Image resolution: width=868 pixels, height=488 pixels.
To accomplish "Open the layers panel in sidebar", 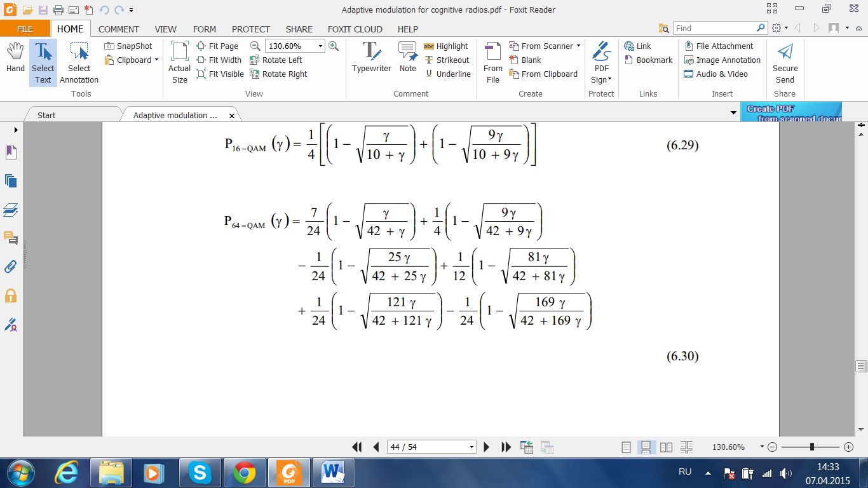I will [x=11, y=210].
